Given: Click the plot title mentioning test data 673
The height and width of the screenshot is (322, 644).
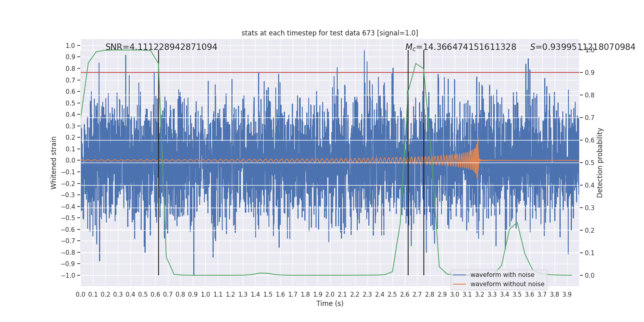Looking at the screenshot, I should point(330,33).
